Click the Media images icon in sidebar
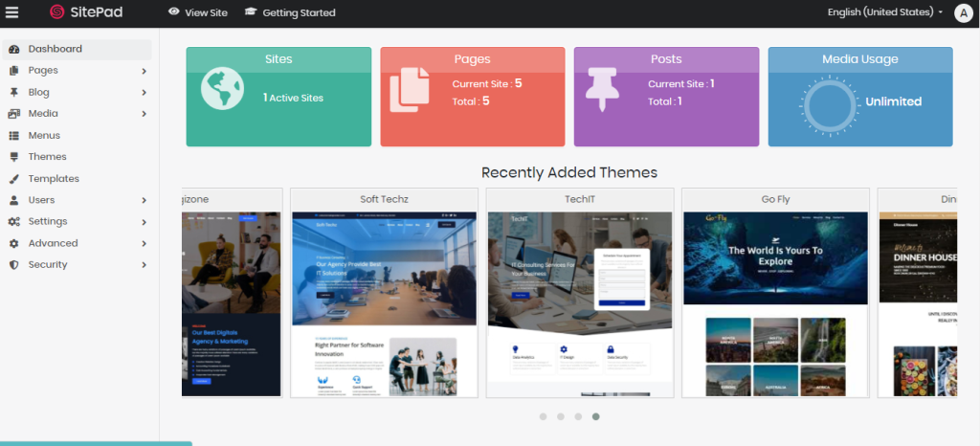Image resolution: width=980 pixels, height=446 pixels. point(13,114)
